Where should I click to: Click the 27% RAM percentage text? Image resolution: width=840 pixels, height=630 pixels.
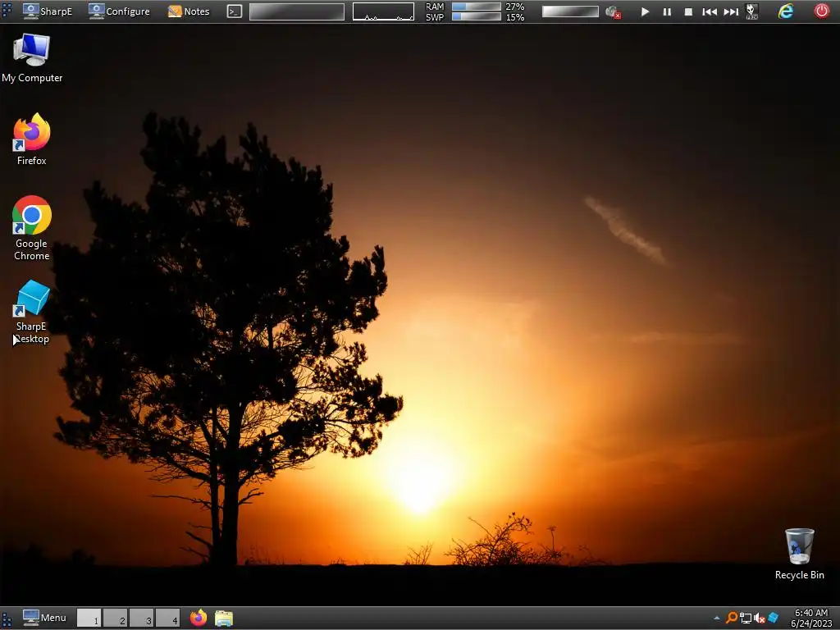(515, 7)
